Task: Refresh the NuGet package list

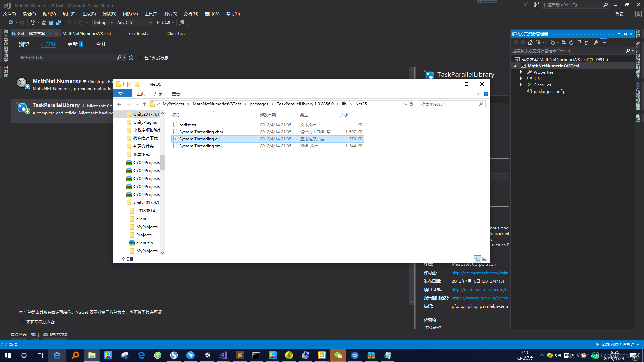Action: (131, 57)
